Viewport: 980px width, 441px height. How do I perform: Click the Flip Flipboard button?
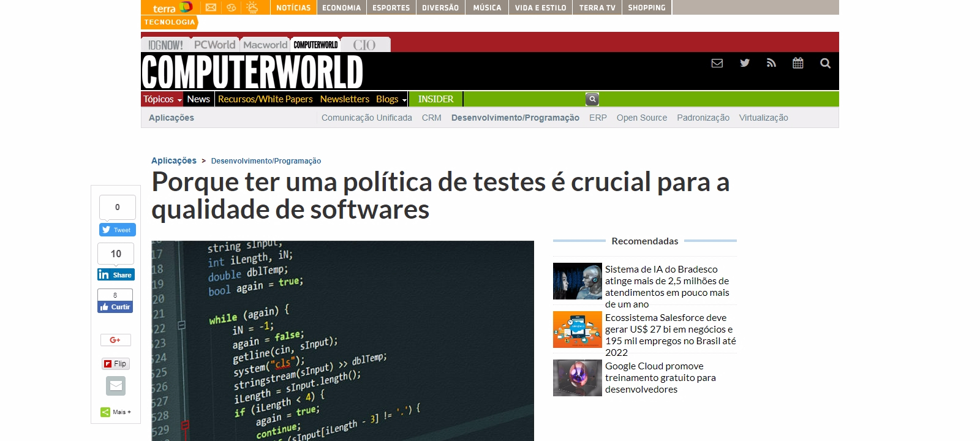pos(115,364)
